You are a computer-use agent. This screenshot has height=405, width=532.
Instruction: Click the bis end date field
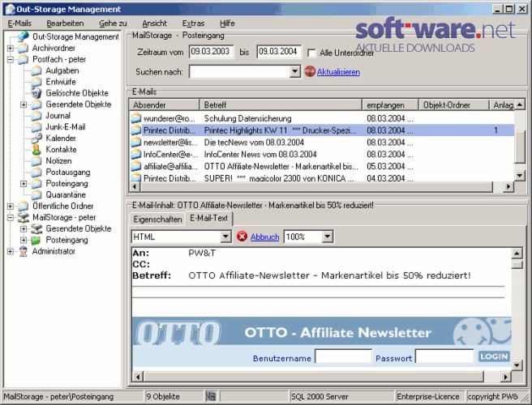pos(279,52)
